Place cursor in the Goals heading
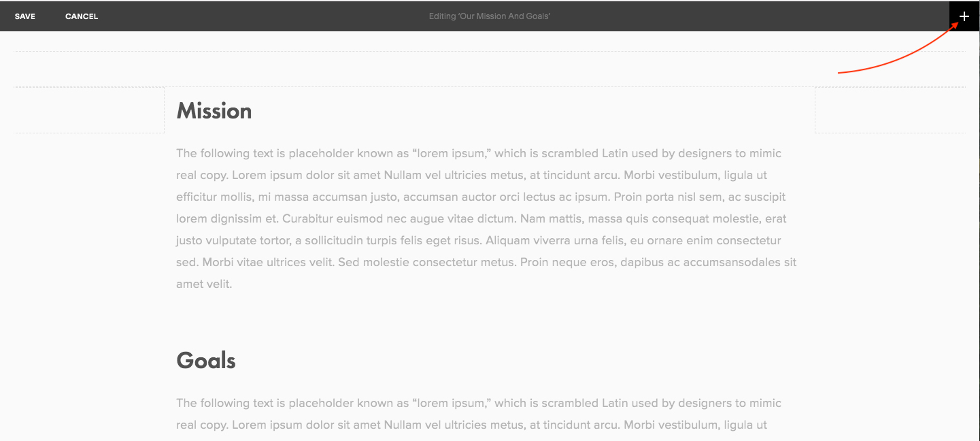The height and width of the screenshot is (441, 980). [x=206, y=361]
